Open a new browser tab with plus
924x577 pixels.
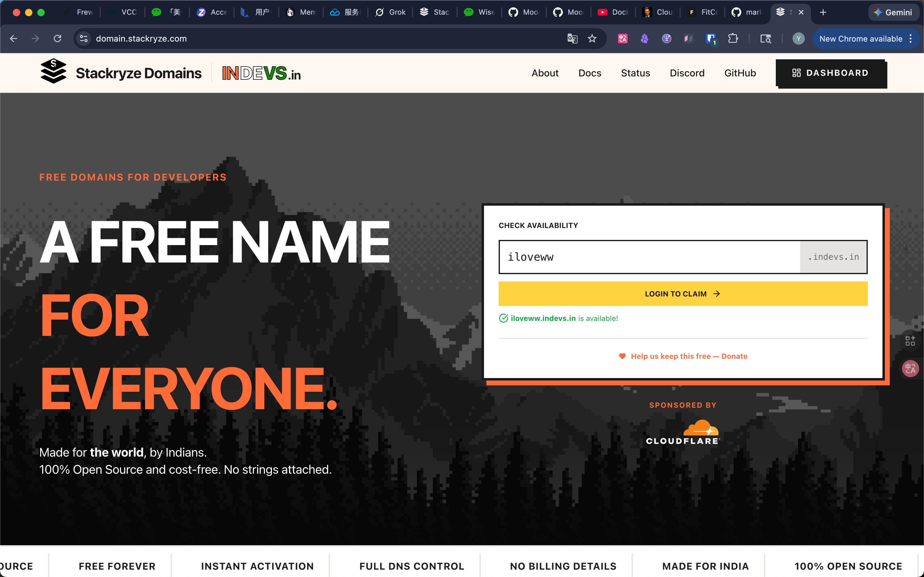[823, 12]
